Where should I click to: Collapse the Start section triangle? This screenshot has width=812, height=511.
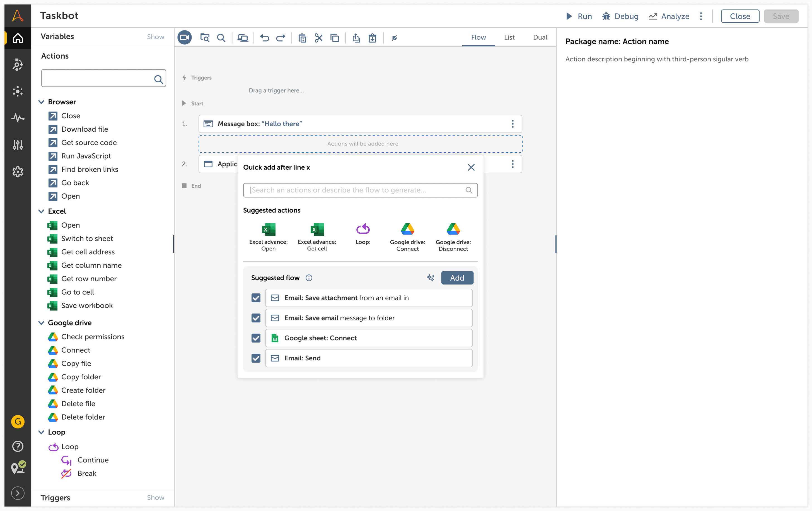click(184, 103)
